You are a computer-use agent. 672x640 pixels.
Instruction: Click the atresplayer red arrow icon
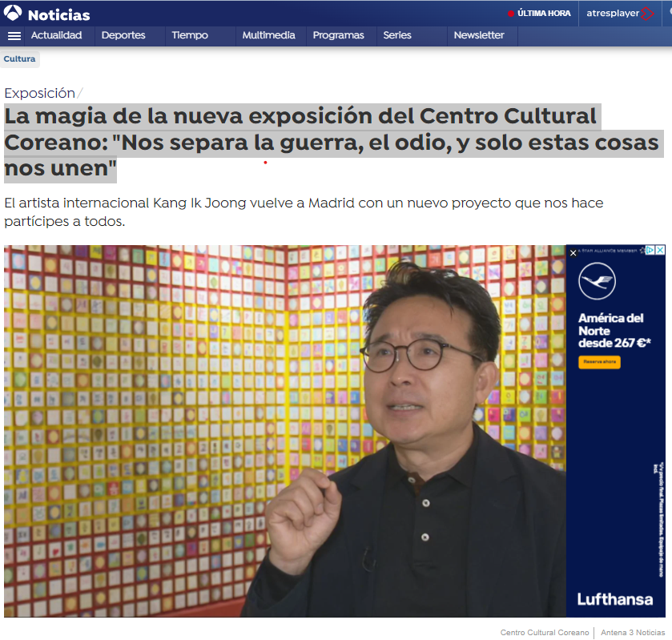point(648,14)
